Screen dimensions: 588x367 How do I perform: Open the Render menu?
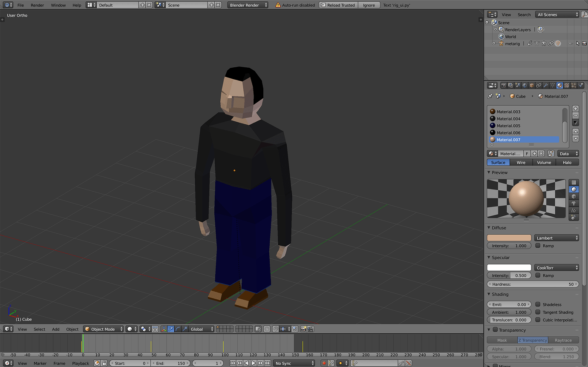click(37, 5)
